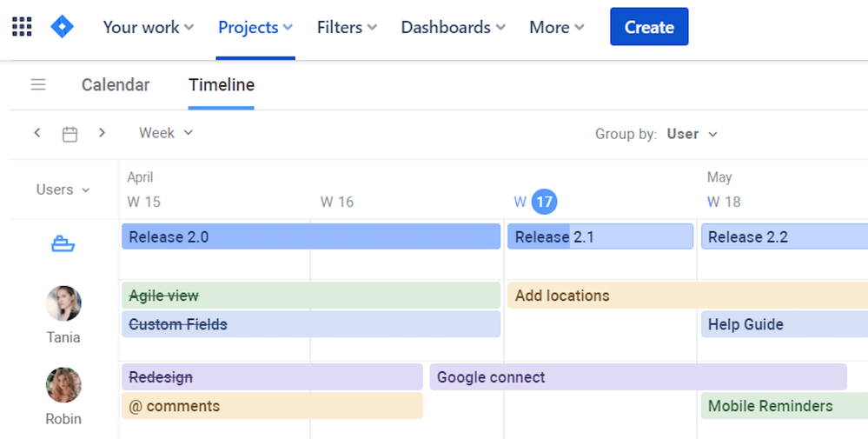Click Robin's avatar photo

pyautogui.click(x=63, y=385)
